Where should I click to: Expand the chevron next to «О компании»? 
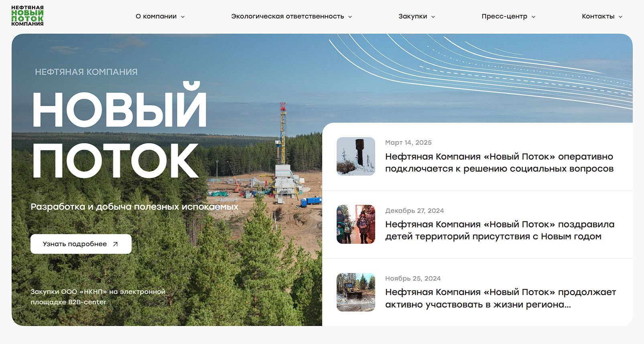point(183,17)
